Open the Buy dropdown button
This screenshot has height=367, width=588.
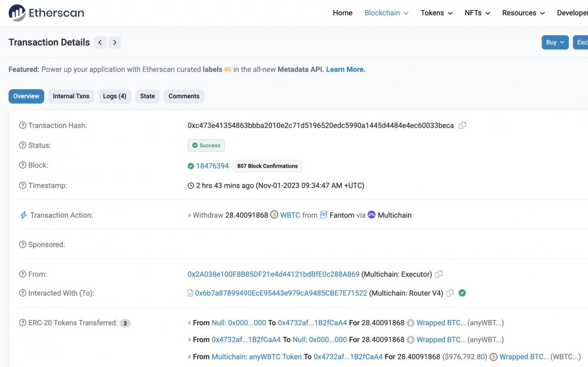point(555,42)
